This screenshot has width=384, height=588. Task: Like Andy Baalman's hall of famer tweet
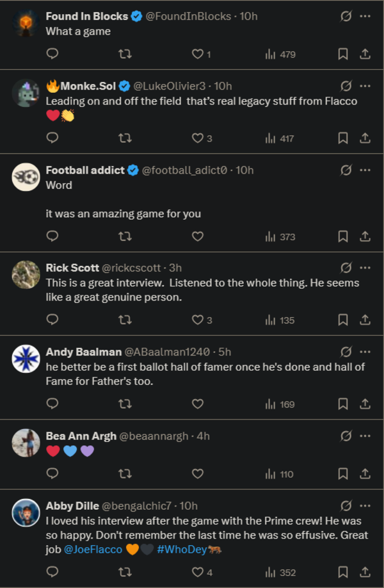tap(198, 404)
